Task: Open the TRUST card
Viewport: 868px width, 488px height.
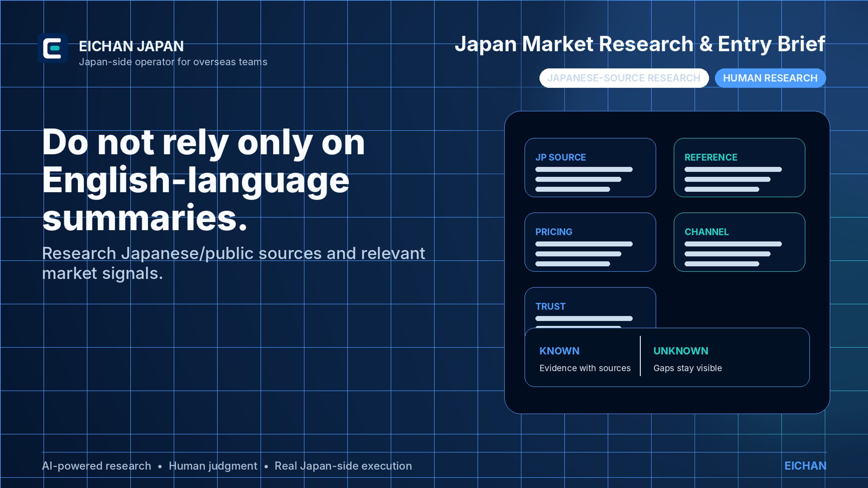Action: point(590,307)
